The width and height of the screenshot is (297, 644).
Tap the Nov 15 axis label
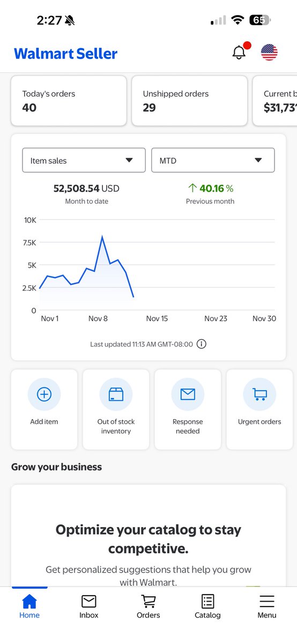pyautogui.click(x=157, y=319)
